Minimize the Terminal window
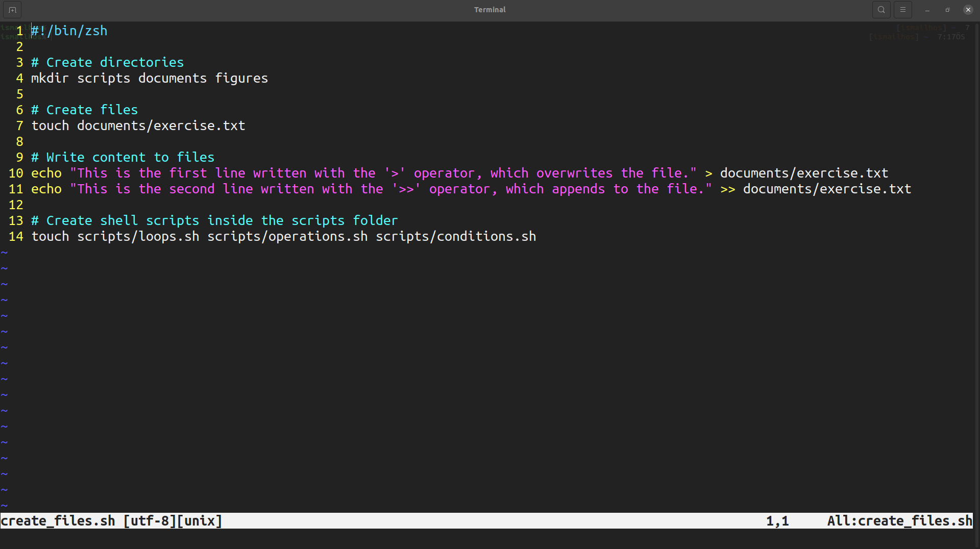 tap(927, 10)
